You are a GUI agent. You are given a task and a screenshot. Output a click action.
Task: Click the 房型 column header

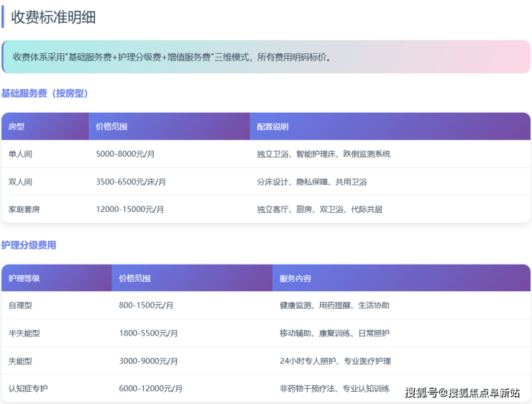(x=17, y=127)
